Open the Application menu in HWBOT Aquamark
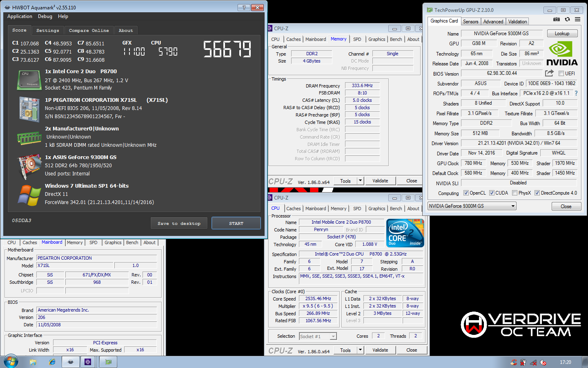 (20, 16)
